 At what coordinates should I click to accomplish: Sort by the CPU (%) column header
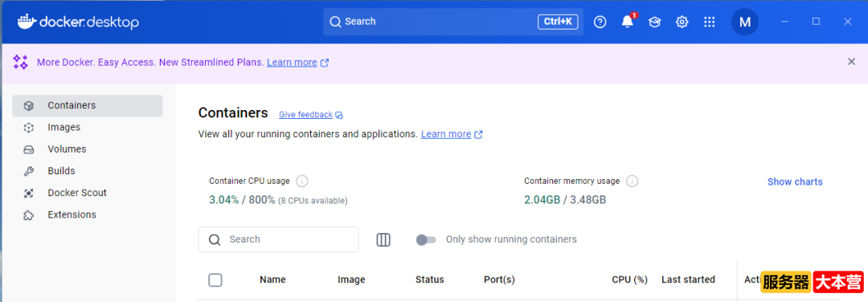(629, 280)
